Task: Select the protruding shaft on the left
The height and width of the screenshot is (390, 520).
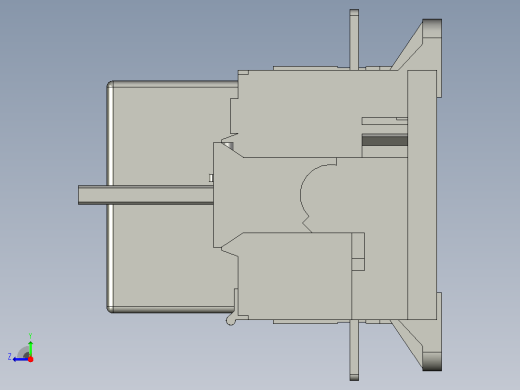Action: (146, 195)
